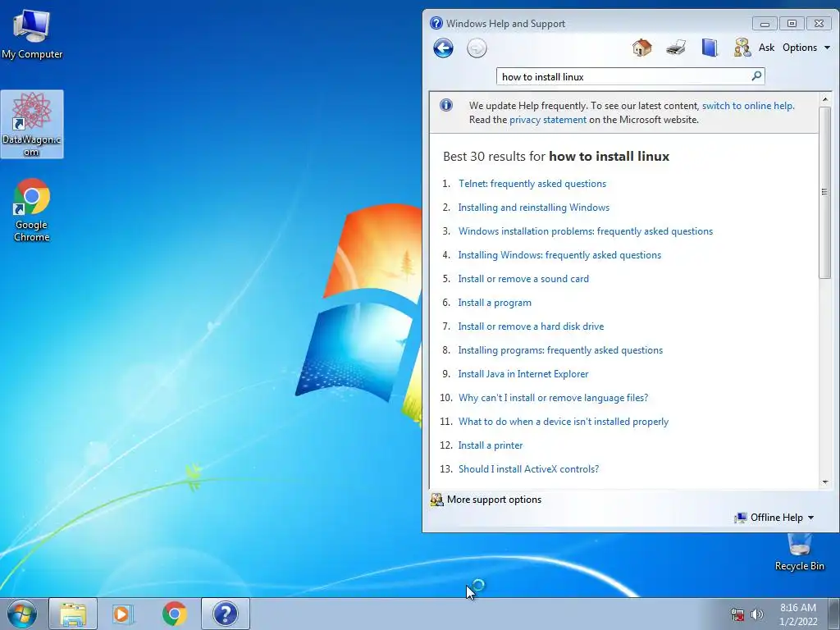The height and width of the screenshot is (630, 840).
Task: Click the network tray icon
Action: coord(737,614)
